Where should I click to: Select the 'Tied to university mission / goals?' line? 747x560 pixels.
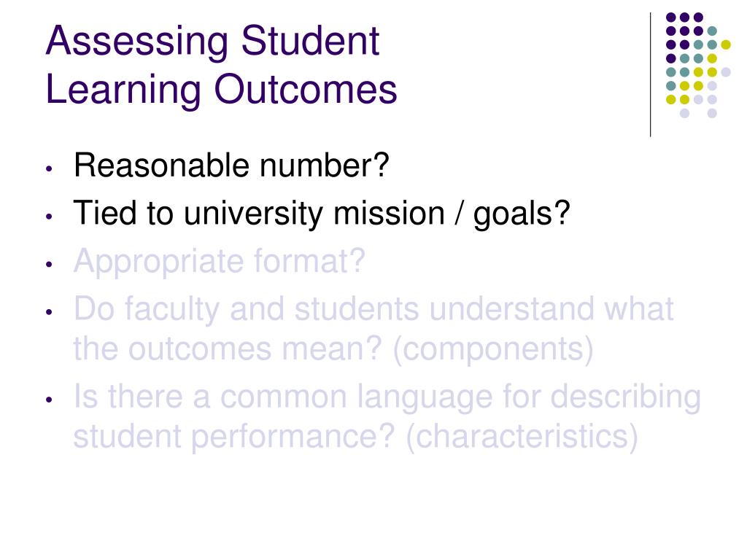point(322,214)
